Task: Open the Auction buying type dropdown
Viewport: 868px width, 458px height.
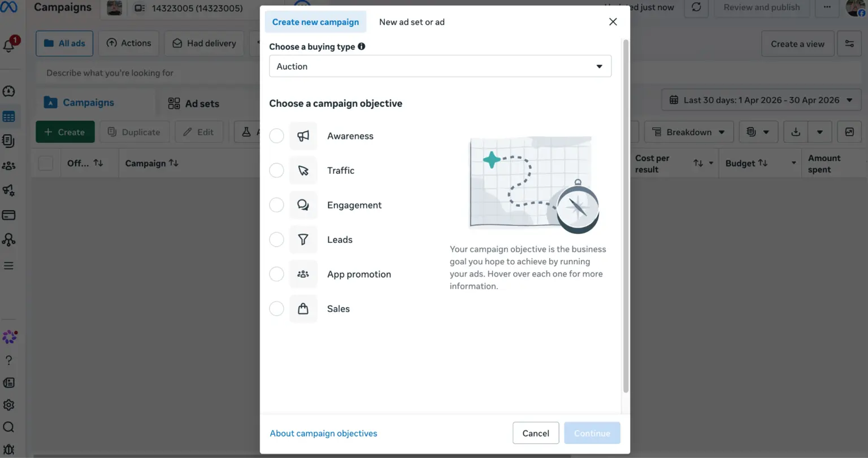Action: [440, 66]
